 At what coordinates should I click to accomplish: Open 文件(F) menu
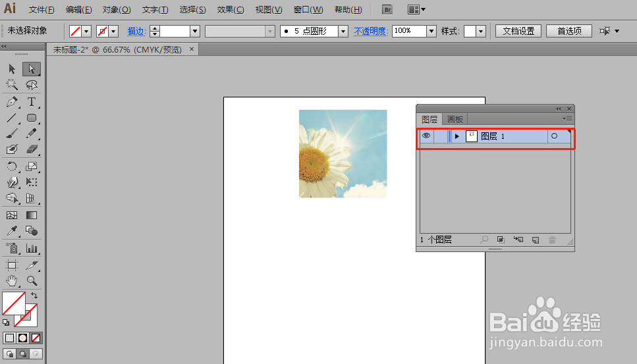point(42,10)
